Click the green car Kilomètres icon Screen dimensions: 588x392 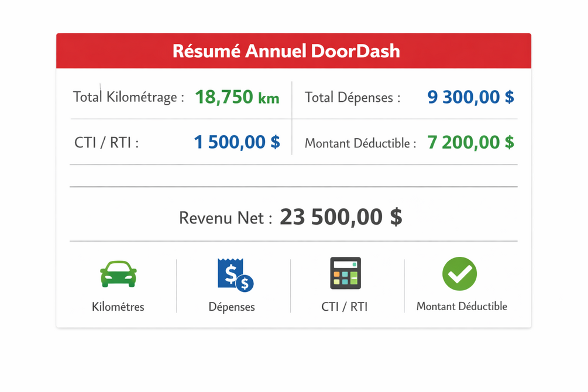118,274
